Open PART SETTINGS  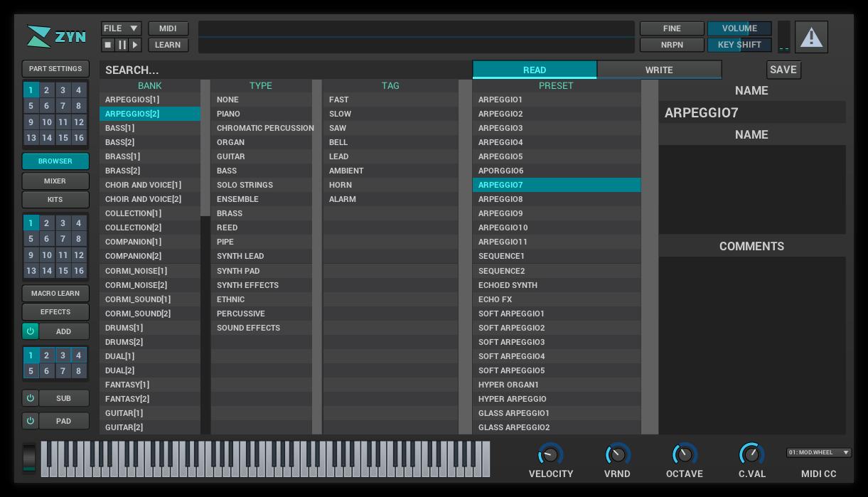[55, 69]
